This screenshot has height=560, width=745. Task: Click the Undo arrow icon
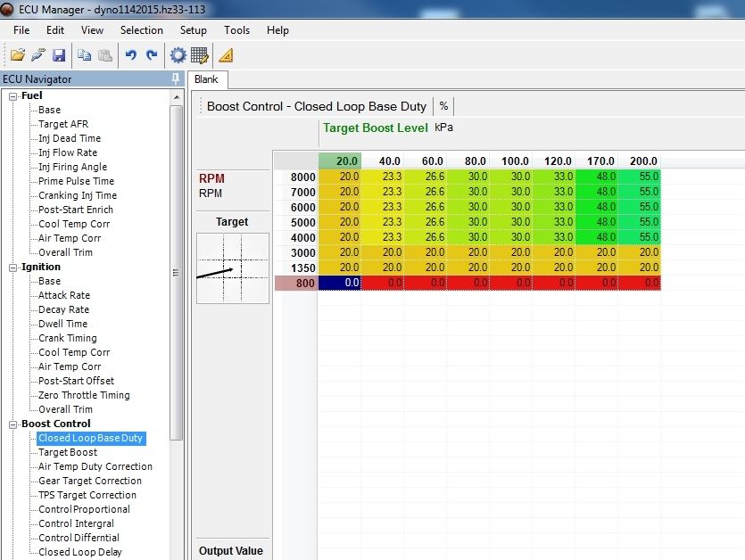pos(131,55)
